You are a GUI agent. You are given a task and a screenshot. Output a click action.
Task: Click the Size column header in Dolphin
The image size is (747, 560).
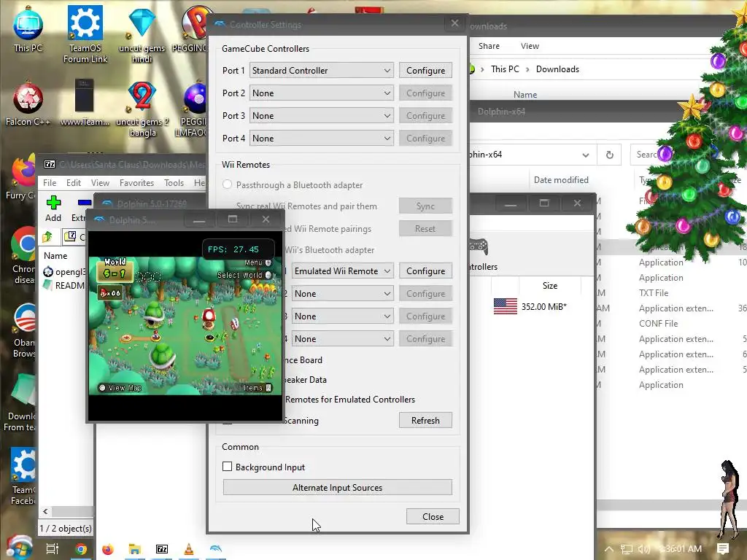(x=550, y=286)
